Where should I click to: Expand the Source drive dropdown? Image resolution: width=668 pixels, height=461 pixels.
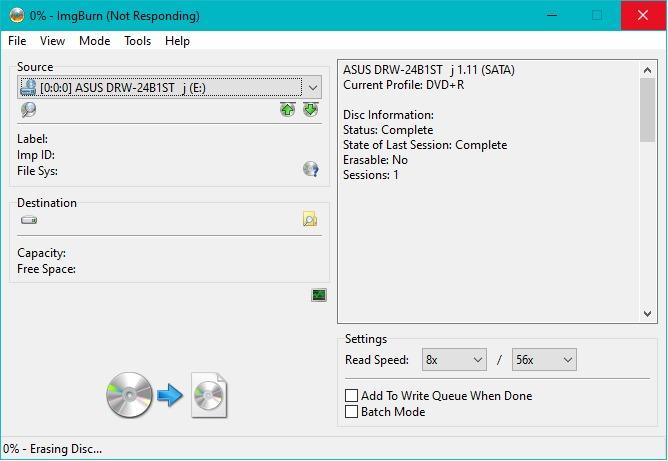point(313,88)
